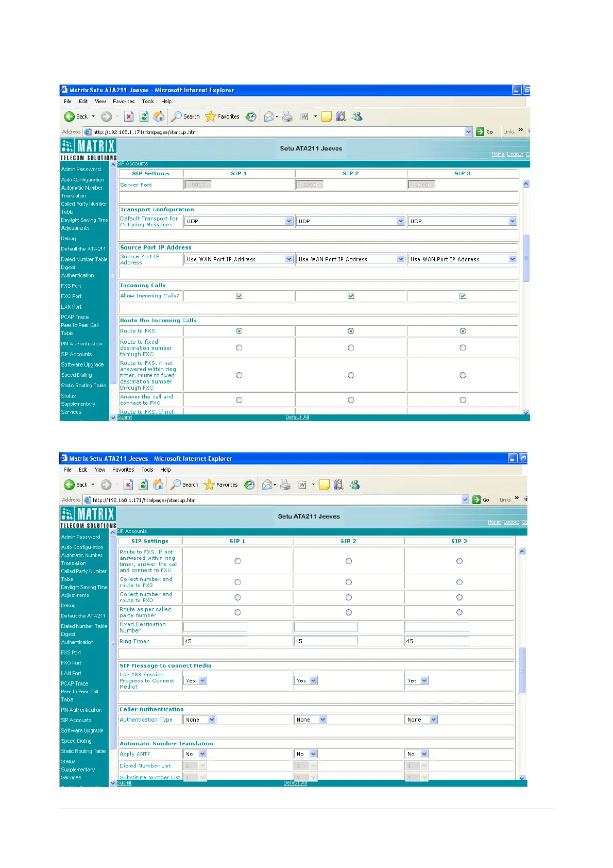Open Default Transport UDP dropdown for SIP 3
The height and width of the screenshot is (868, 613).
(463, 221)
